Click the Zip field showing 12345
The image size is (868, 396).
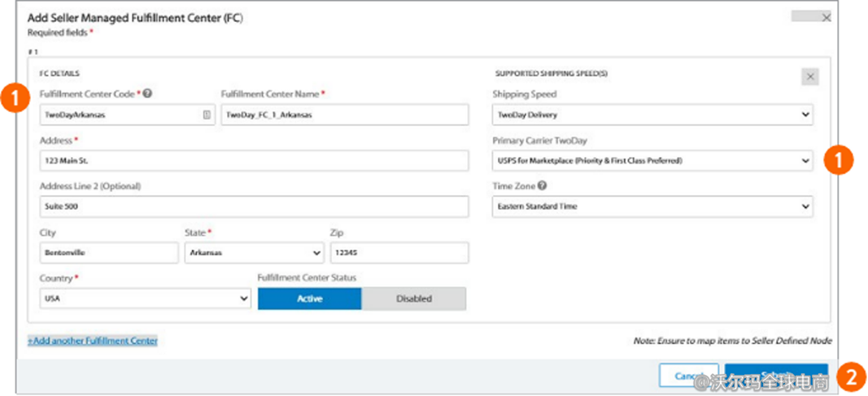tap(399, 253)
